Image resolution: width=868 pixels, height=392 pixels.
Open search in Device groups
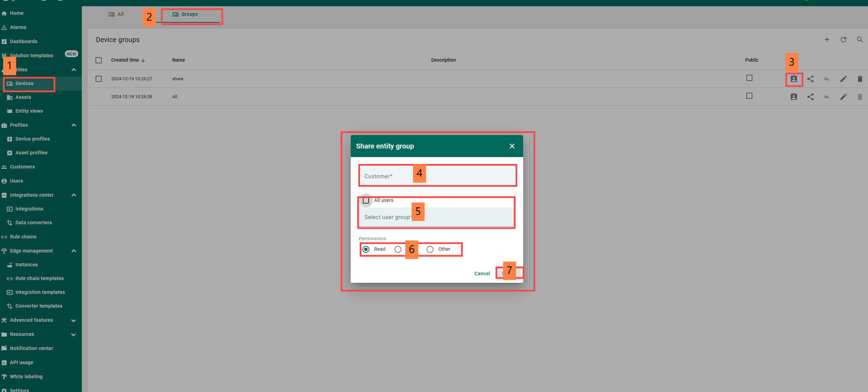click(x=860, y=40)
